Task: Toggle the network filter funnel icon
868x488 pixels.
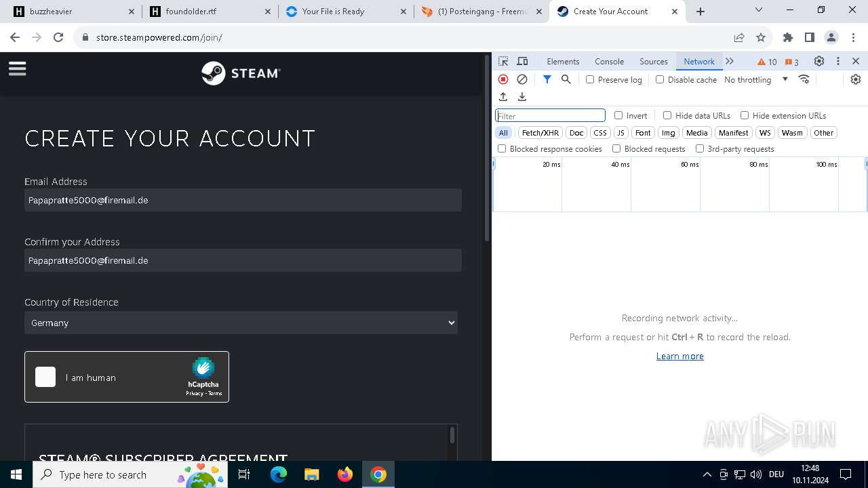Action: point(547,79)
